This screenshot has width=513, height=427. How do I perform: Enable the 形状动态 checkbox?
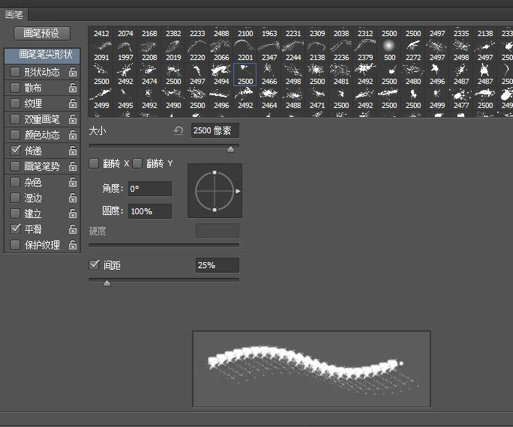coord(15,72)
